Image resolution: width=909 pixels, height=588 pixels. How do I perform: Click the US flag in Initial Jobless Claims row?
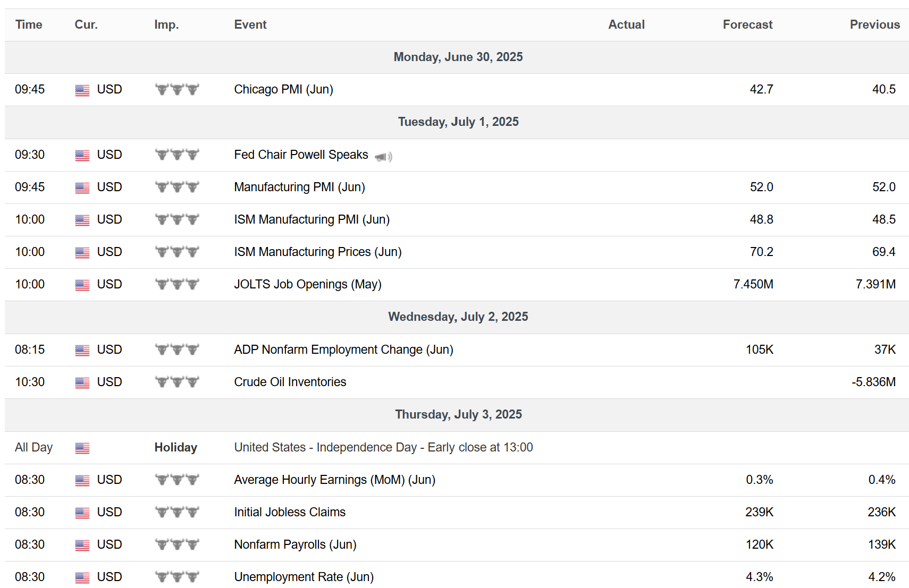pyautogui.click(x=82, y=513)
